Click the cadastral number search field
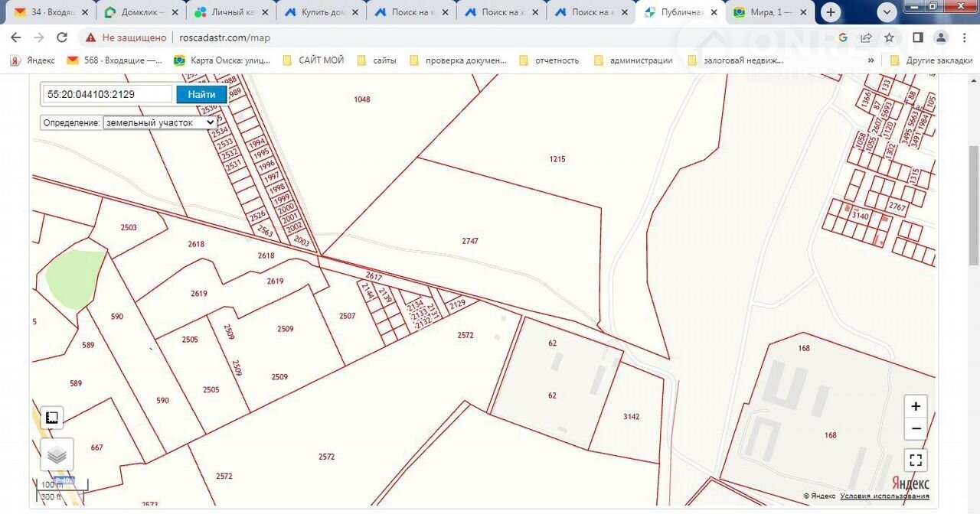The height and width of the screenshot is (514, 980). pyautogui.click(x=107, y=94)
